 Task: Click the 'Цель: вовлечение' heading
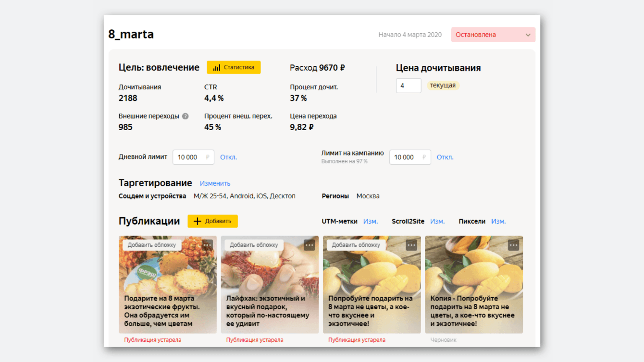tap(159, 68)
